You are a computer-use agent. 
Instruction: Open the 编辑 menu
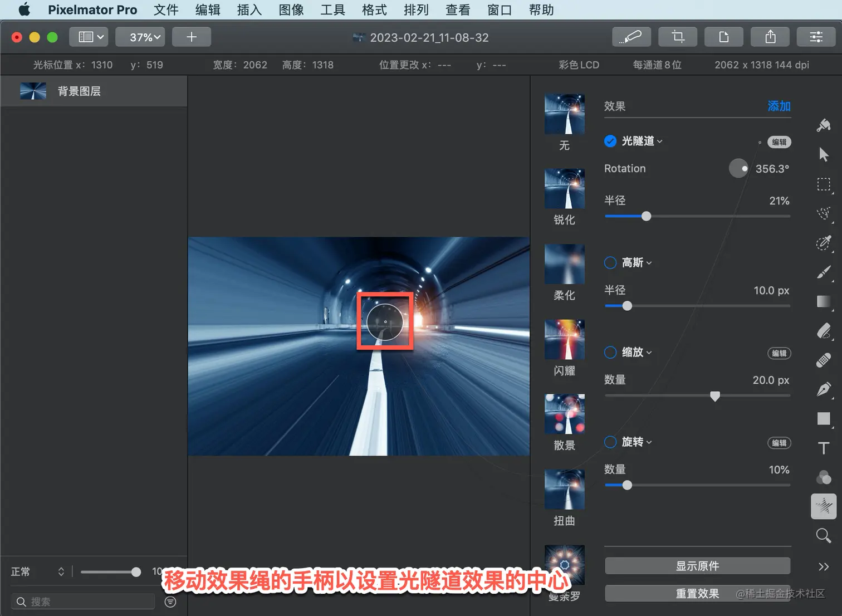[208, 9]
